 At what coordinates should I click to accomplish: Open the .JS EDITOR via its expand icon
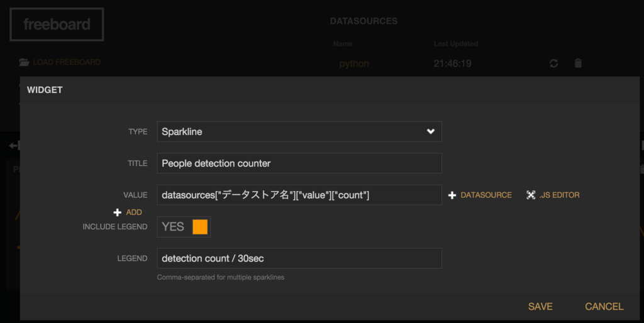[x=531, y=195]
